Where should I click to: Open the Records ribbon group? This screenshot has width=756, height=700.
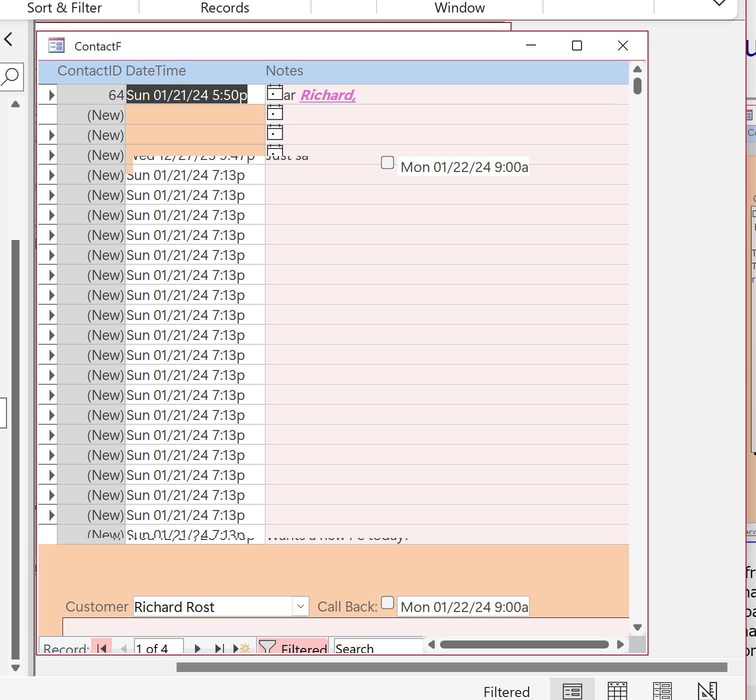(224, 8)
